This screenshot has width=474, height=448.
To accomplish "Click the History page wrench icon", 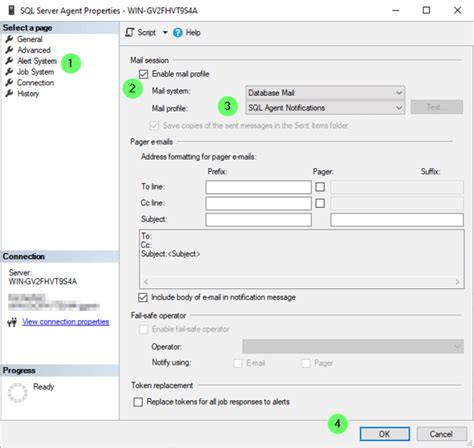I will [x=9, y=93].
